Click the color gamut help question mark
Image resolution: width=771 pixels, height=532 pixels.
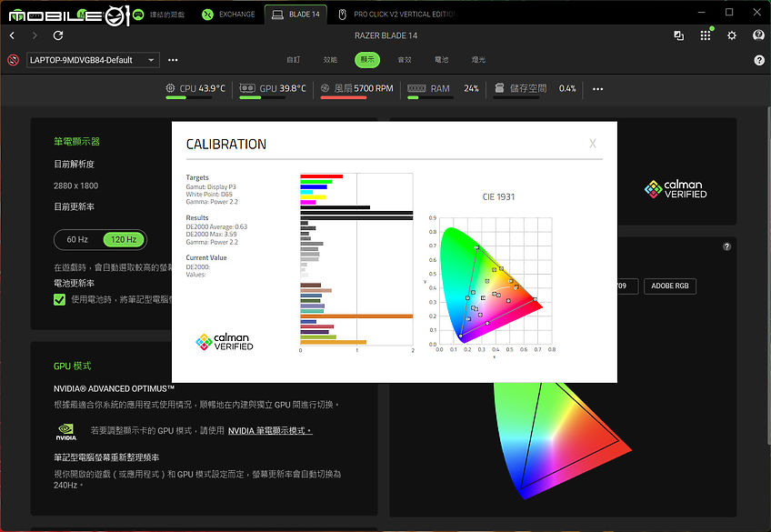pos(726,246)
